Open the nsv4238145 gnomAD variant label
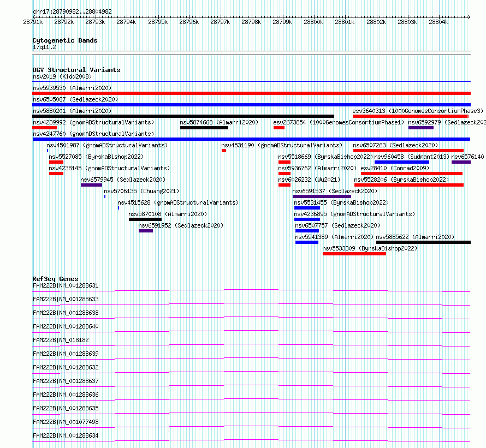The height and width of the screenshot is (448, 486). [x=109, y=168]
